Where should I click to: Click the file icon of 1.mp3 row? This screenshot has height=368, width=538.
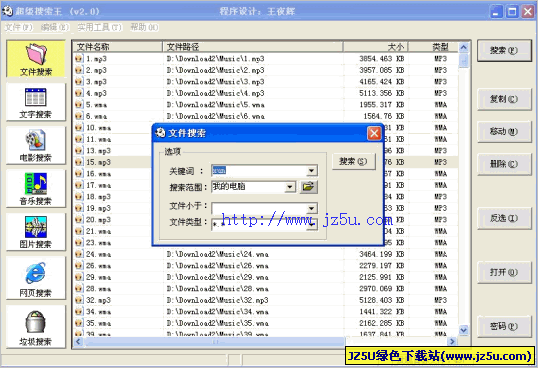coord(79,59)
